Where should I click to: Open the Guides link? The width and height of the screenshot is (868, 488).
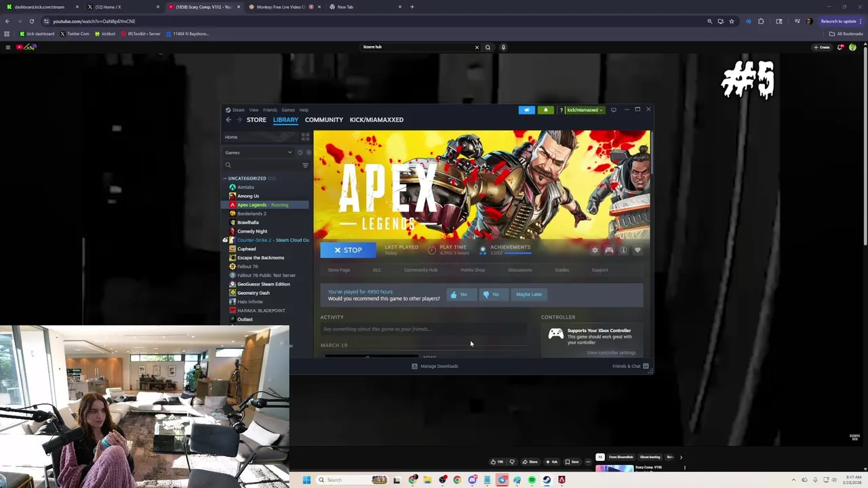(x=562, y=270)
